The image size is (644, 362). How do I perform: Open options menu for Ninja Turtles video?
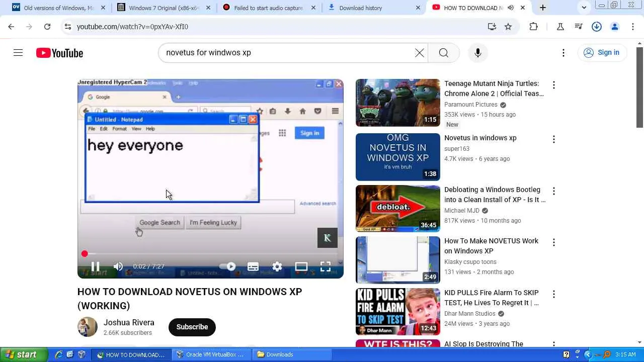click(x=554, y=85)
